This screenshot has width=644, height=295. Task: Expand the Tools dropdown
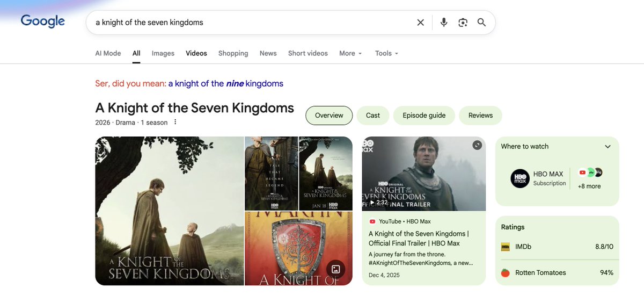click(386, 53)
